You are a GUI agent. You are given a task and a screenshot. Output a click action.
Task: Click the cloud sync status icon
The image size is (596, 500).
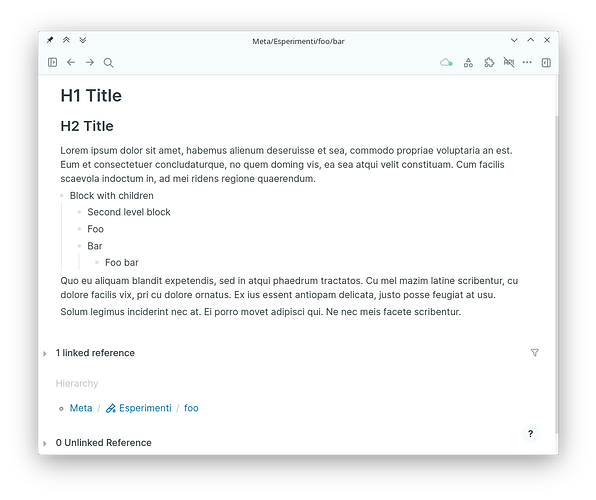point(446,62)
